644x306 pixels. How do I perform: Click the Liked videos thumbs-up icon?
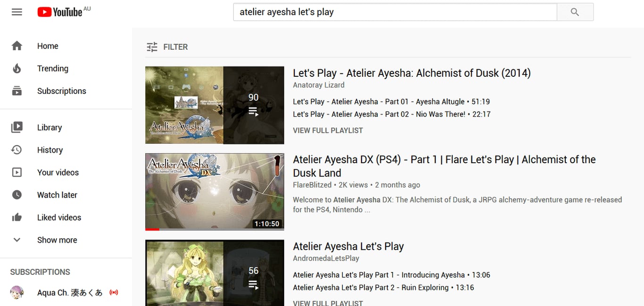pos(17,217)
